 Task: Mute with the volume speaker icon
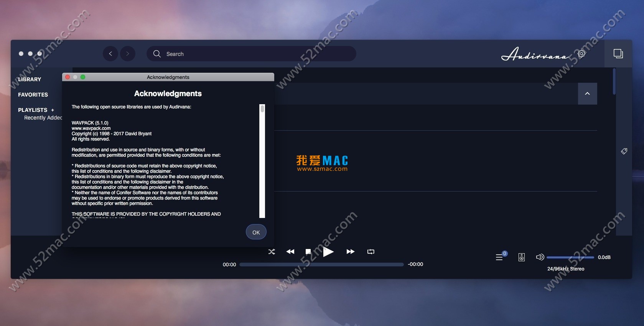click(540, 257)
